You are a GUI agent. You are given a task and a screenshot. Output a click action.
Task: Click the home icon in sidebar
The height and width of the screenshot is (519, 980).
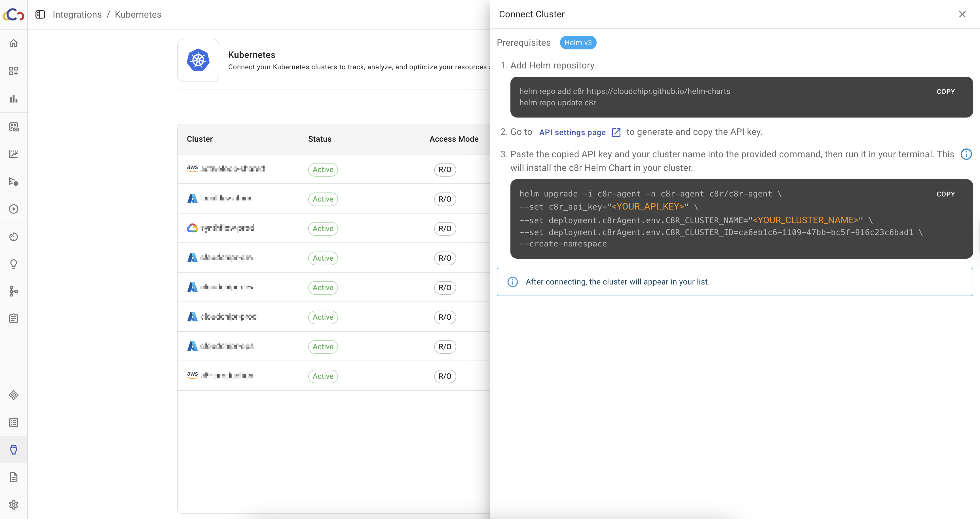pyautogui.click(x=14, y=43)
